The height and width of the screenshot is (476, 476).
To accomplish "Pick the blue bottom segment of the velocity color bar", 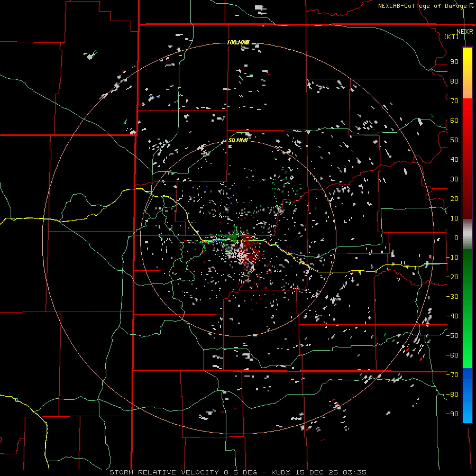I will 467,395.
